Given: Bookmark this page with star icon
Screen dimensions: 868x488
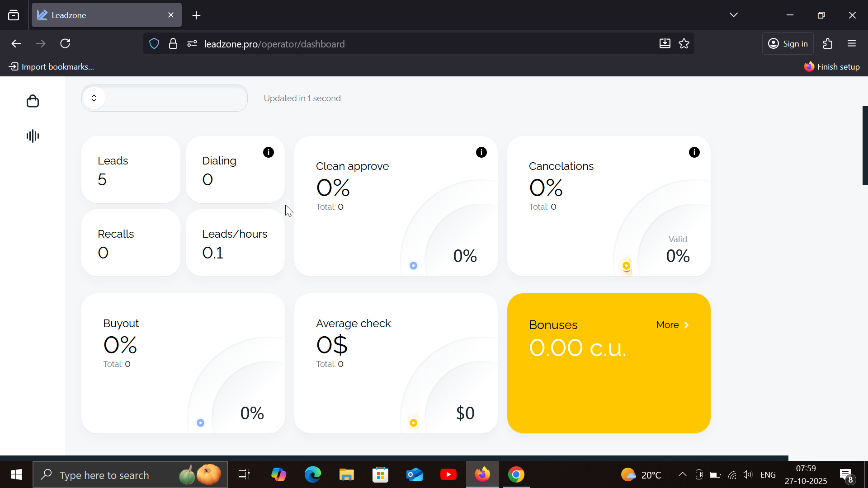Looking at the screenshot, I should [684, 44].
